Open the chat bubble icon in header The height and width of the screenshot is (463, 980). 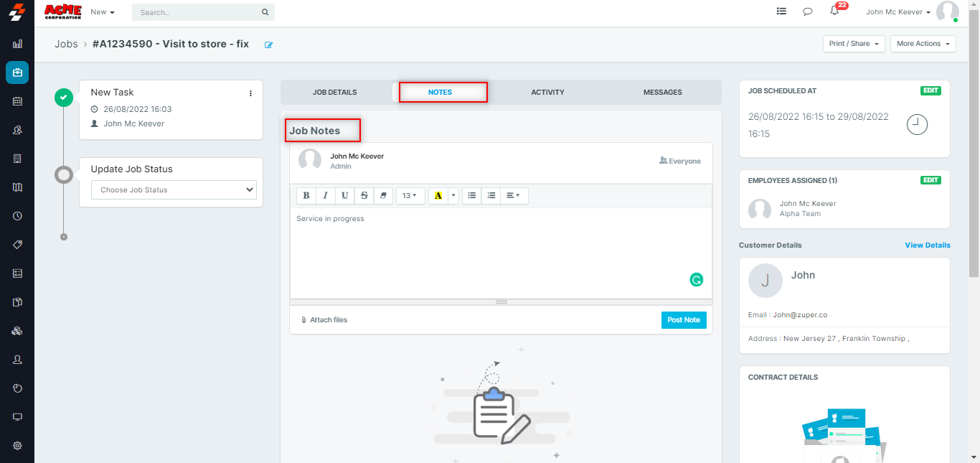coord(808,11)
